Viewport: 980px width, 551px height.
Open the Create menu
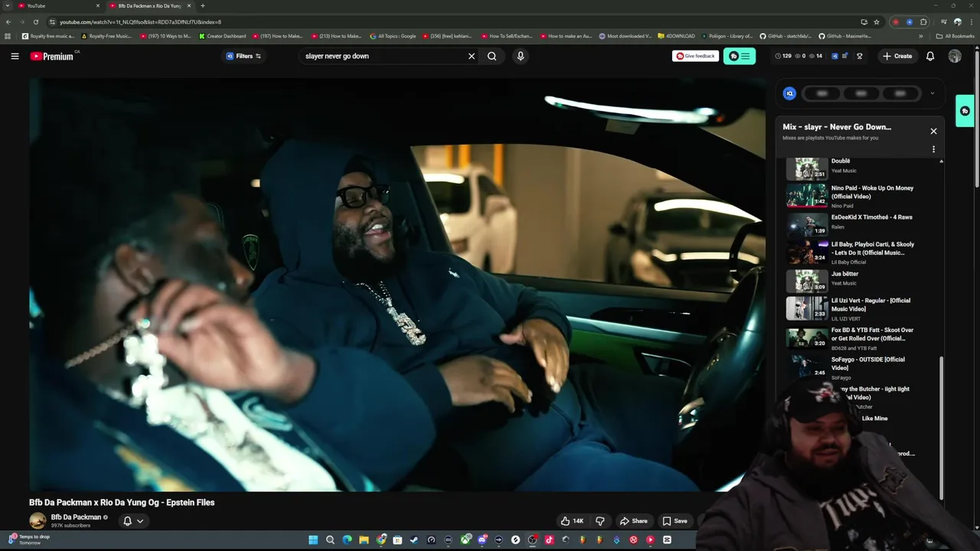tap(897, 56)
